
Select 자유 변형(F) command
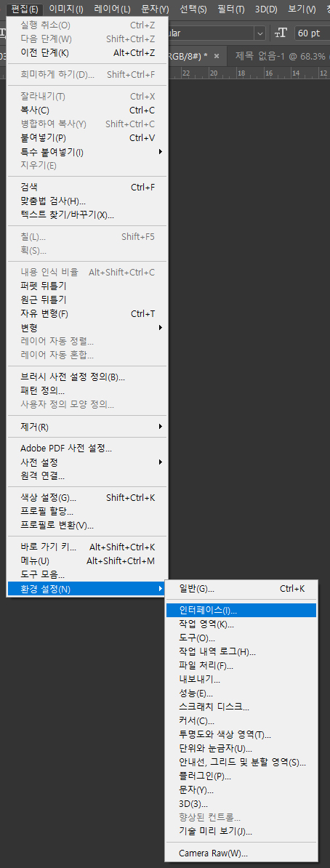coord(87,314)
